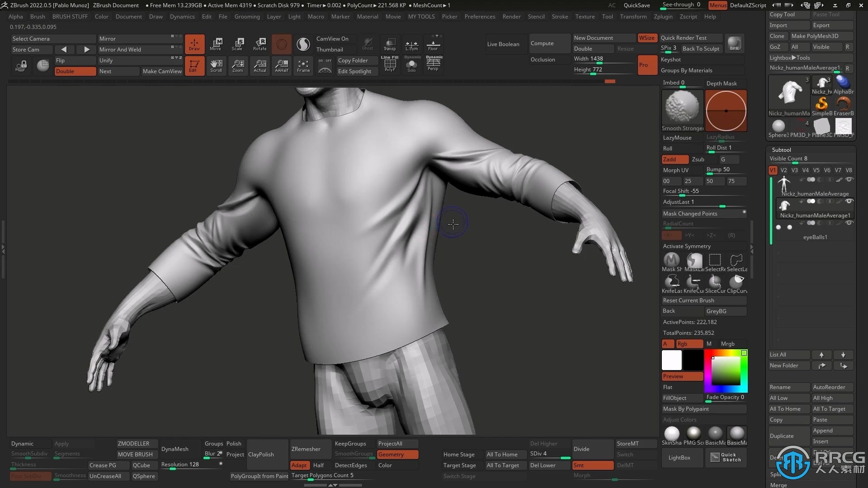The image size is (868, 488).
Task: Open the Preferences menu
Action: pyautogui.click(x=480, y=16)
